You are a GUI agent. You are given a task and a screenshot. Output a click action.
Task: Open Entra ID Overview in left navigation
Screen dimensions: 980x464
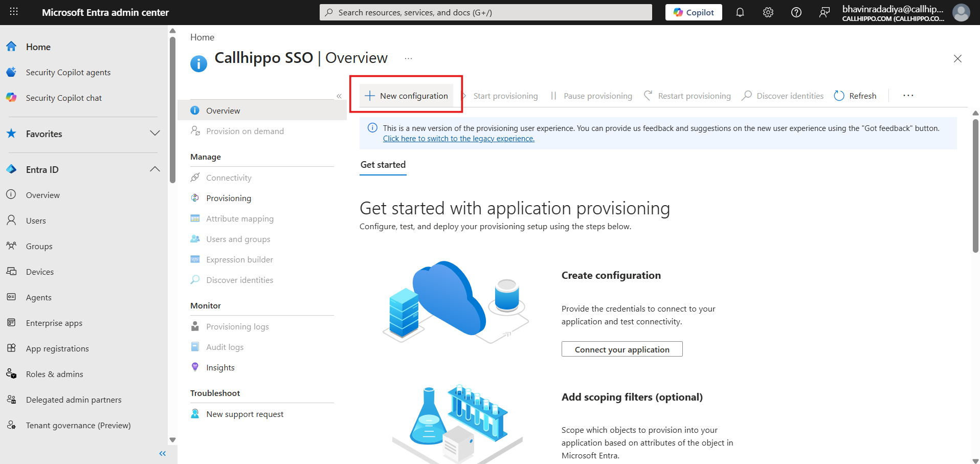coord(43,195)
